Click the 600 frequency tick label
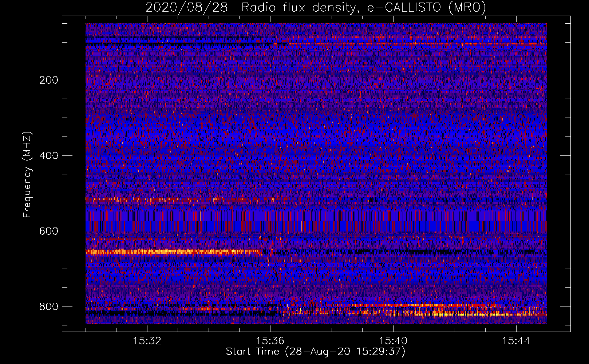 (49, 232)
